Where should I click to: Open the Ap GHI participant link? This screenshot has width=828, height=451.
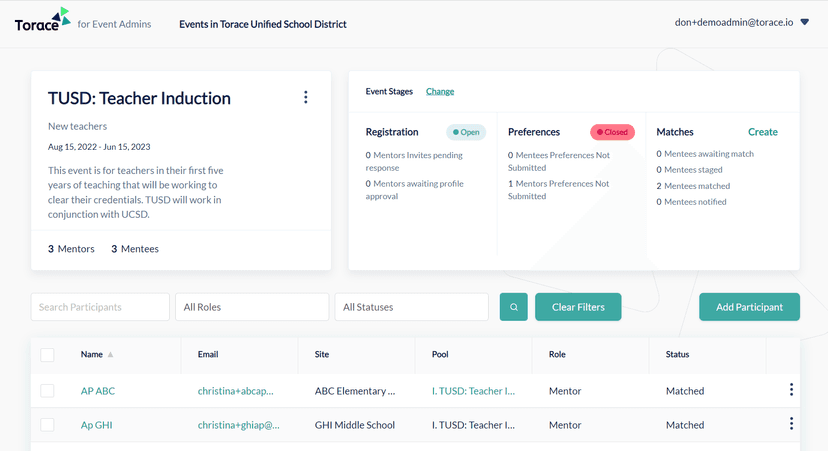click(x=96, y=425)
